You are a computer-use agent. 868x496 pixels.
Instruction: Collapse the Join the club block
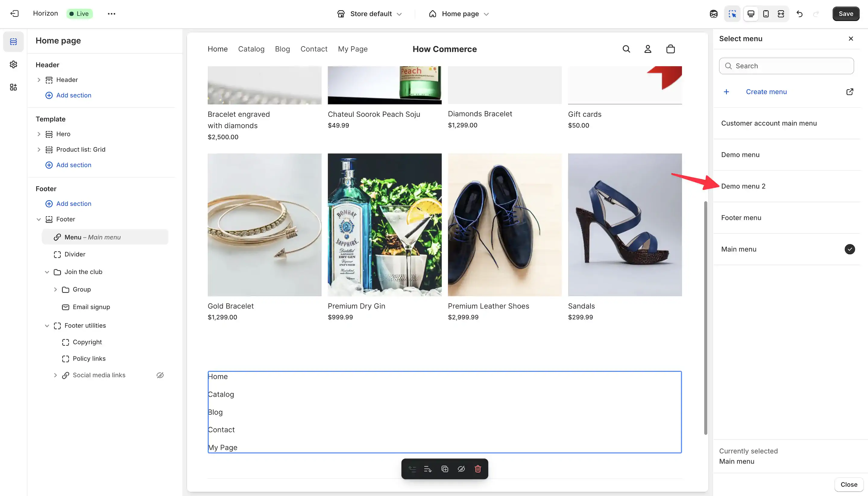47,272
